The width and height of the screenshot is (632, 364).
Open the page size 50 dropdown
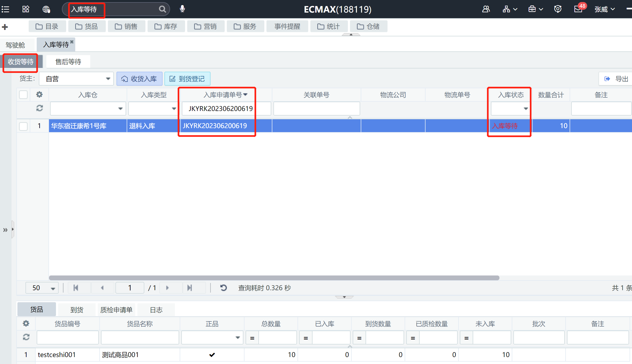point(42,288)
